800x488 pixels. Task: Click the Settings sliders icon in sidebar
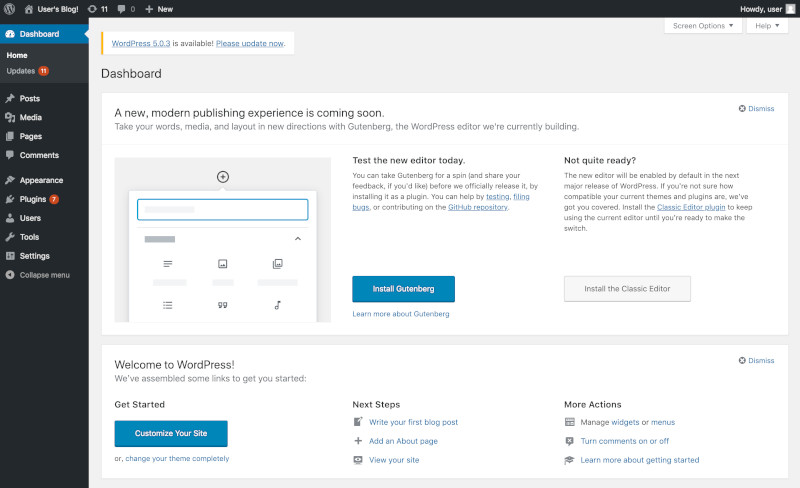(x=10, y=256)
